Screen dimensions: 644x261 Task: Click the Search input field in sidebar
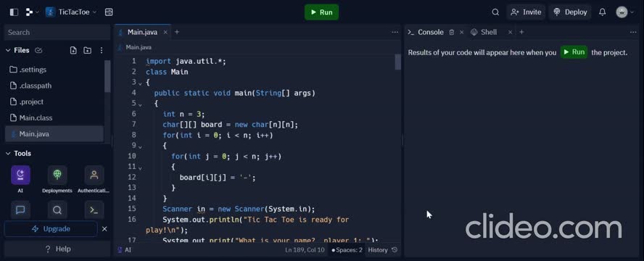(57, 33)
